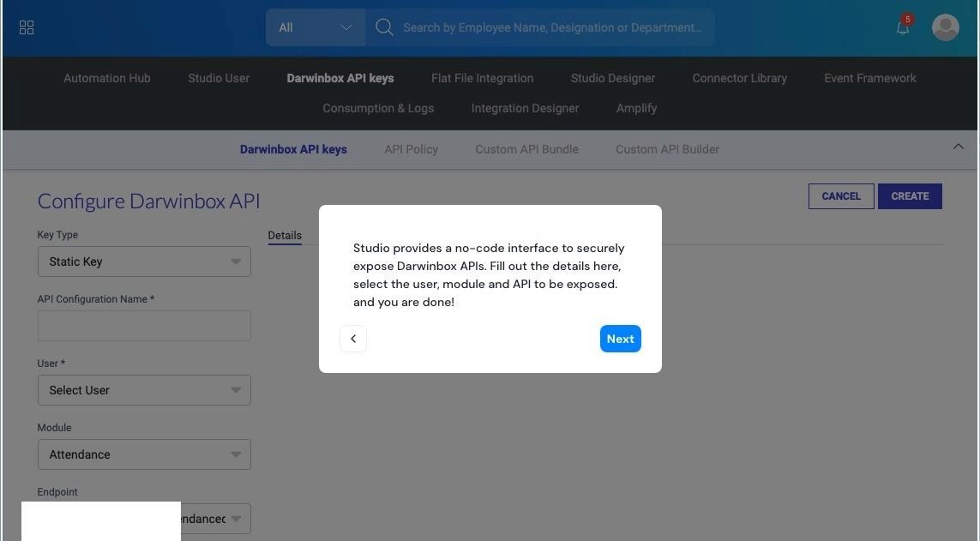This screenshot has height=541, width=980.
Task: Focus the API Configuration Name field
Action: (x=144, y=326)
